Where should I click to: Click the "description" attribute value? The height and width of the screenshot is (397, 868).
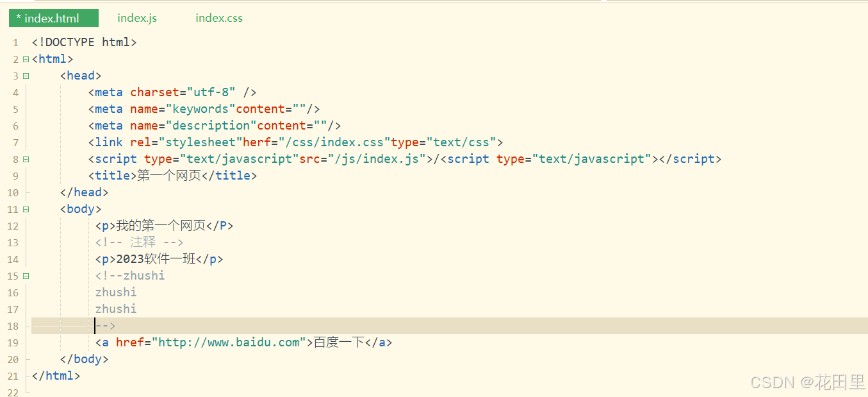pyautogui.click(x=211, y=126)
